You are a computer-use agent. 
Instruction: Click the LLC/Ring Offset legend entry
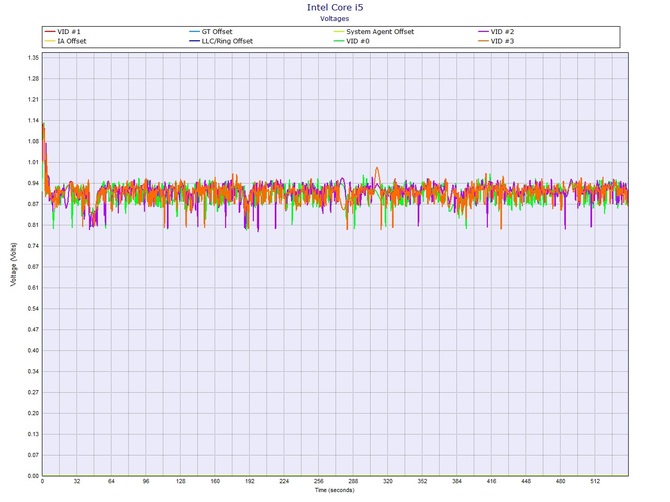point(221,41)
